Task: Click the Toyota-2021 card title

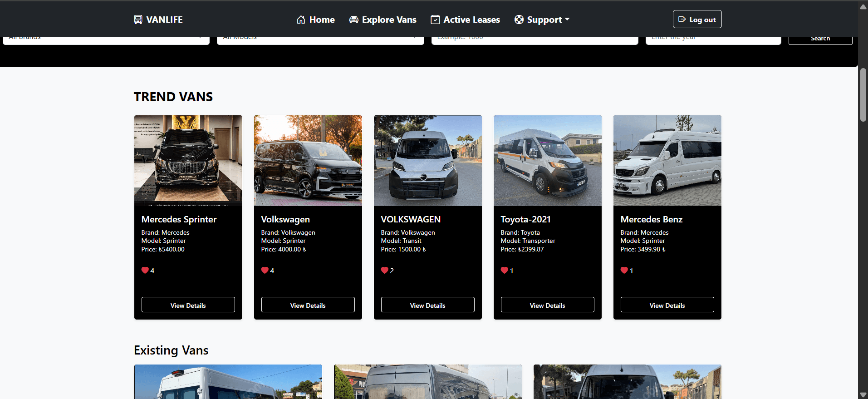Action: (x=525, y=219)
